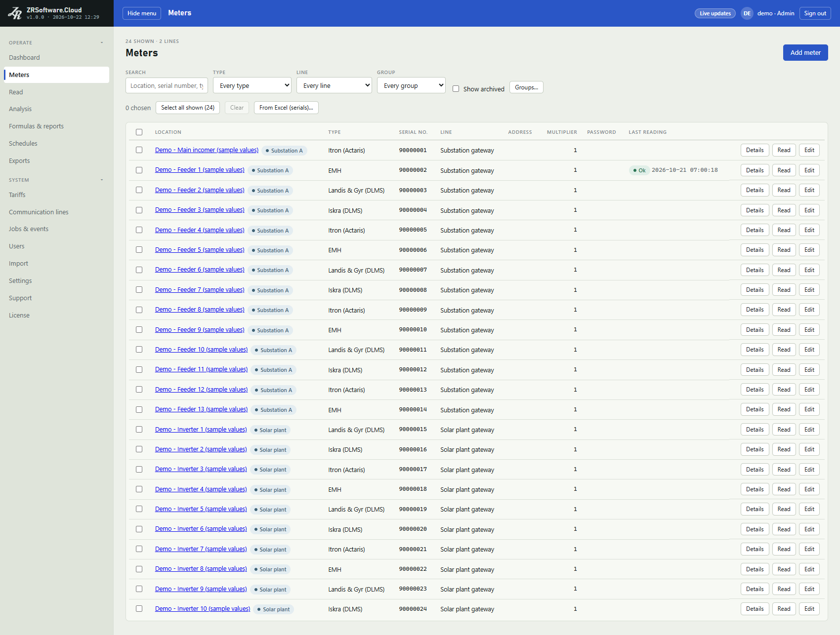Screen dimensions: 840x635
Task: Check the Demo - Feeder 10 row
Action: pyautogui.click(x=139, y=350)
